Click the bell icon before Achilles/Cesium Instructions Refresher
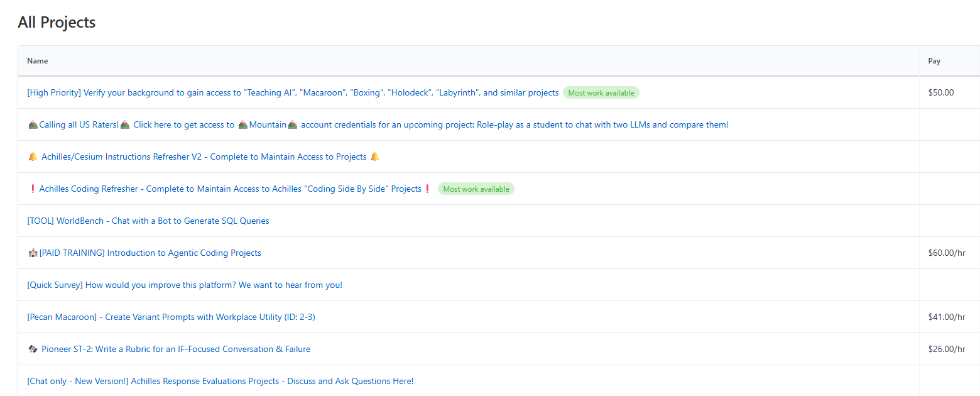980x396 pixels. pyautogui.click(x=33, y=157)
